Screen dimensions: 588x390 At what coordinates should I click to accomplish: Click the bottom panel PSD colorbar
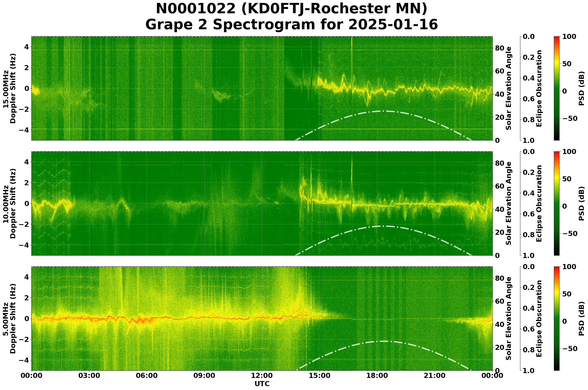(x=557, y=318)
